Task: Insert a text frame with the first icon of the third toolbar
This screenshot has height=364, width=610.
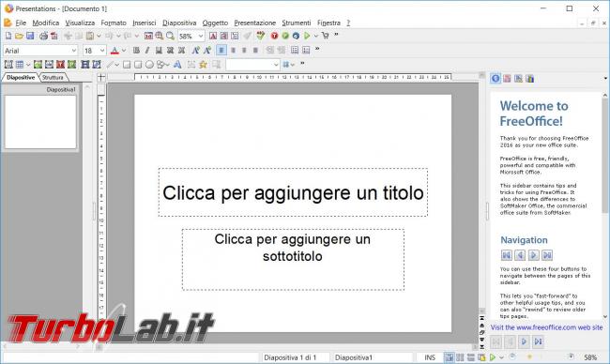Action: 8,65
